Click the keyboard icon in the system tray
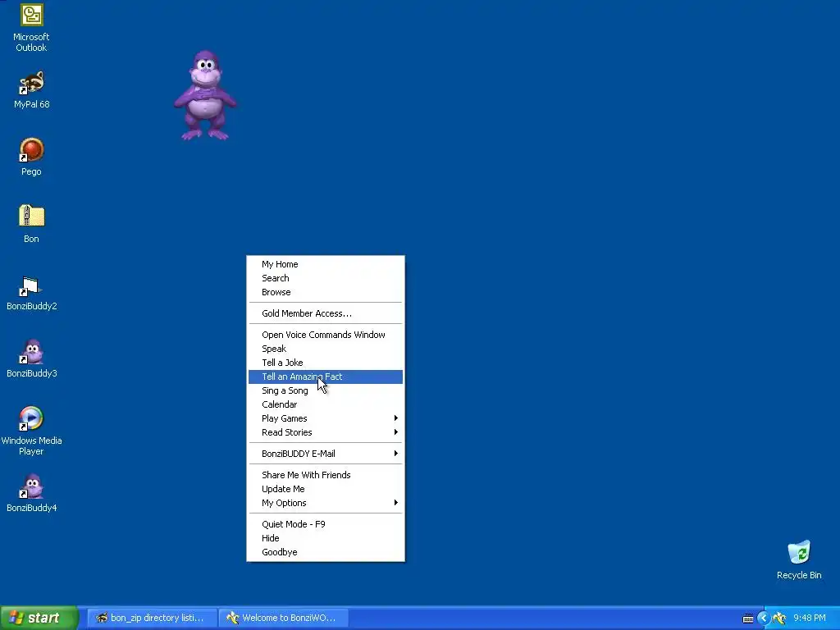The image size is (840, 630). click(748, 619)
